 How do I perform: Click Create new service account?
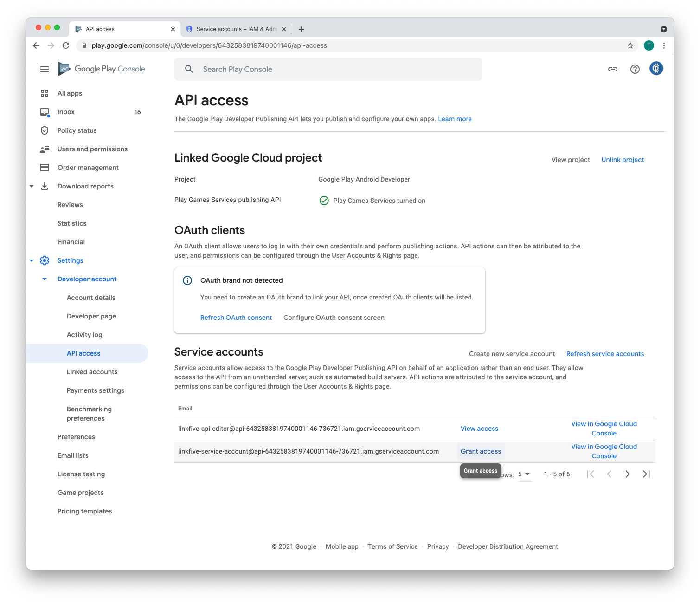tap(512, 354)
